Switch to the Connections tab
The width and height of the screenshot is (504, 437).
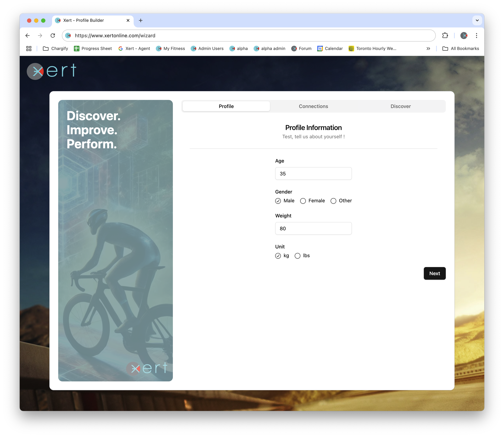[x=313, y=106]
